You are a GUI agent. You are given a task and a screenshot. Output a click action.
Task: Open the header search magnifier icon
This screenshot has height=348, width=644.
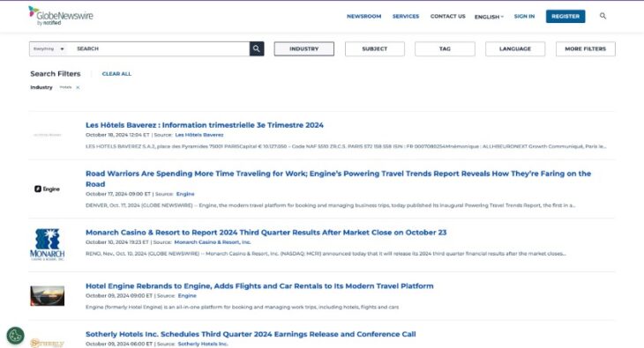603,16
